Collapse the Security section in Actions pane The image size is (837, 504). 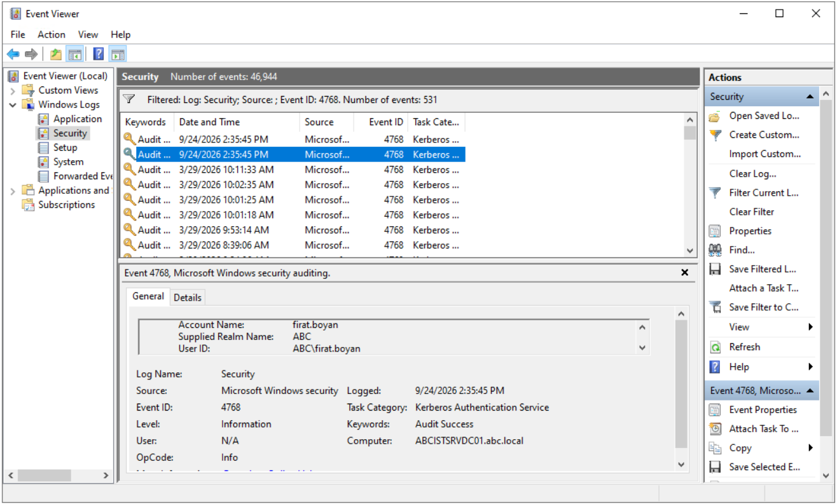click(x=810, y=97)
